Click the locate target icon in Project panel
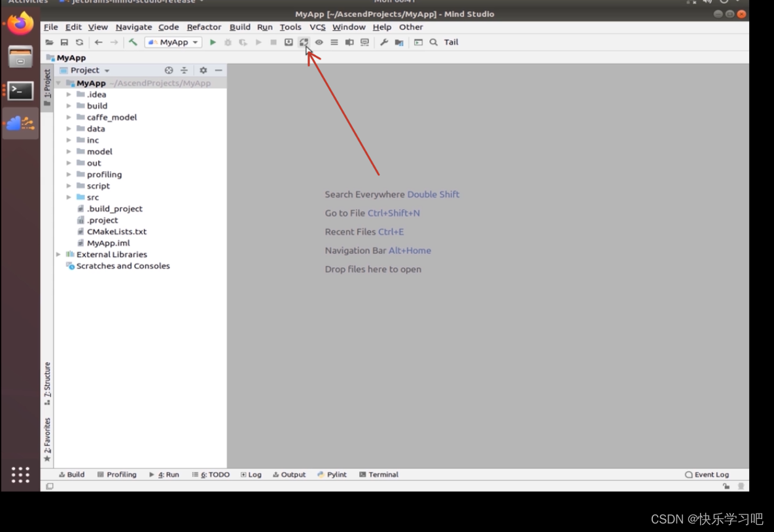 point(169,70)
